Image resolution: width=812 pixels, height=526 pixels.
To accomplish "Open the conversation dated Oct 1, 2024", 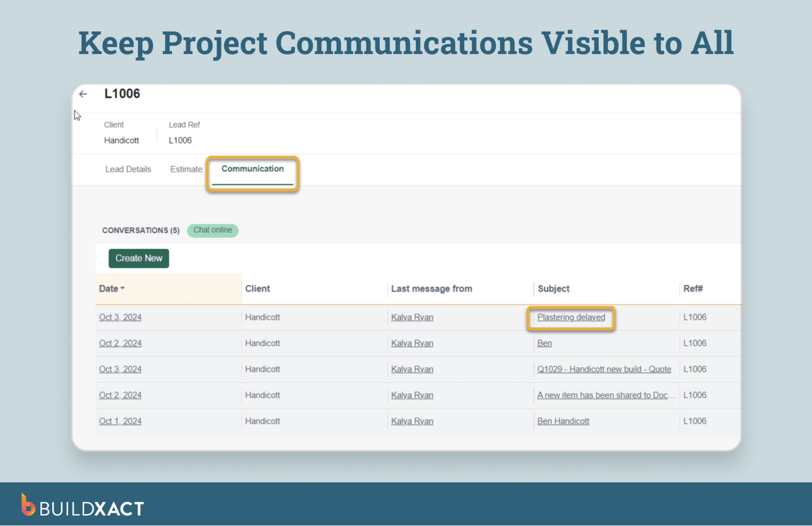I will click(120, 421).
